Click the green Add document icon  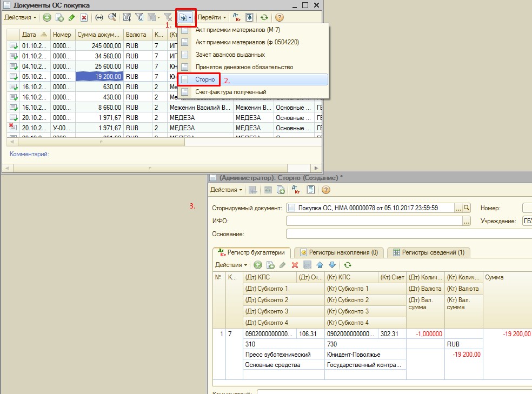point(47,17)
